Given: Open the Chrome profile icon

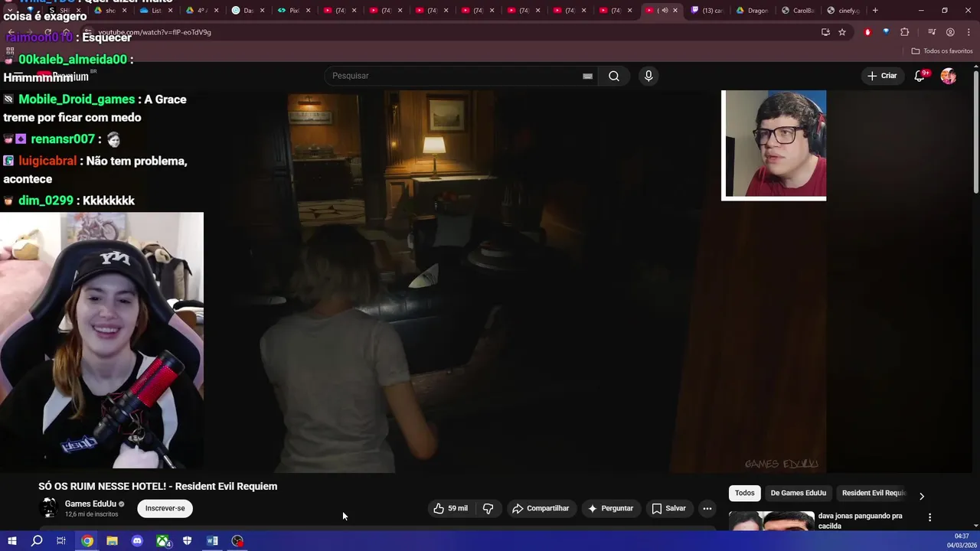Looking at the screenshot, I should click(x=950, y=32).
